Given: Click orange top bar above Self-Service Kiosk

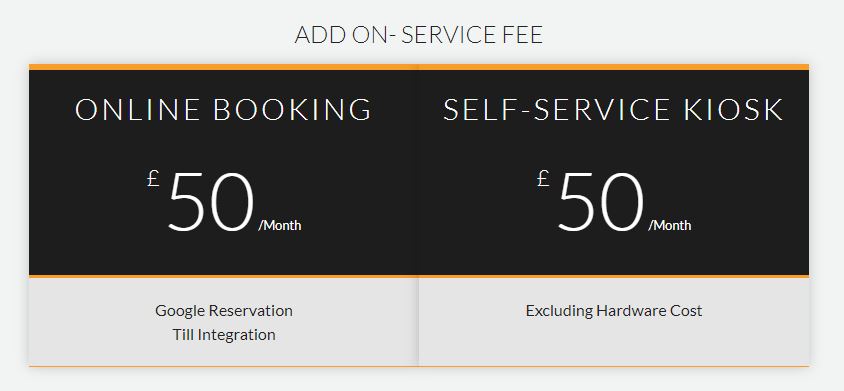Looking at the screenshot, I should coord(614,67).
